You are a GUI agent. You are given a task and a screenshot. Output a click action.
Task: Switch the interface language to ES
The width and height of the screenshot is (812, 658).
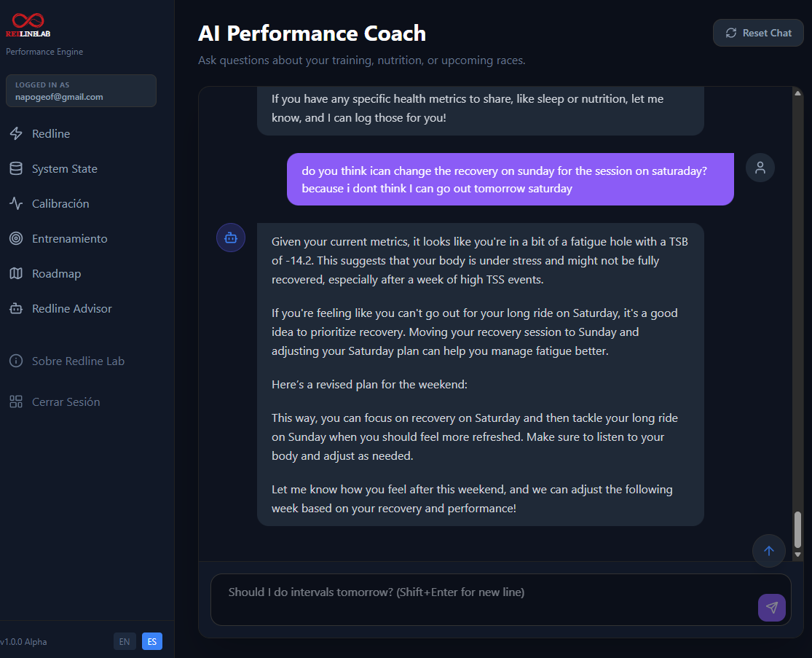152,641
